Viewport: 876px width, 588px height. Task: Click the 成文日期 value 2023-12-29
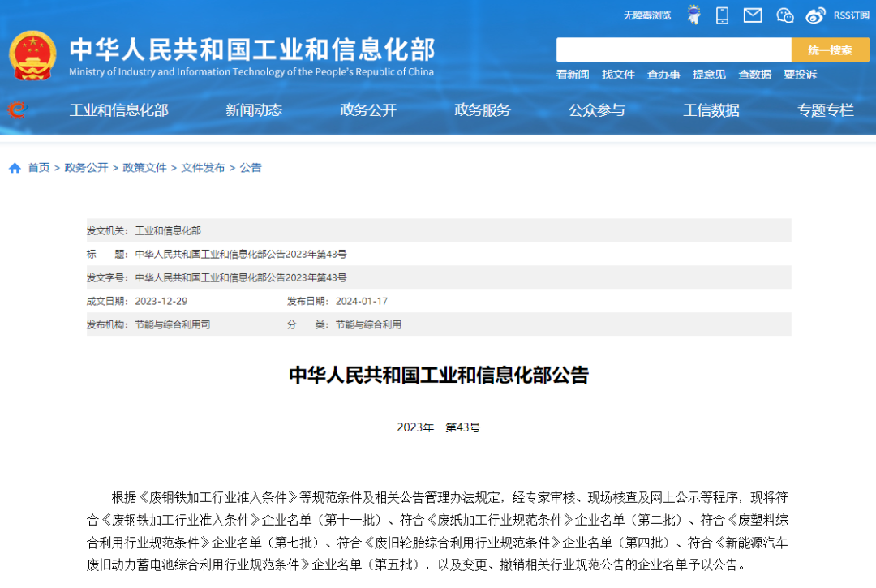(x=161, y=301)
